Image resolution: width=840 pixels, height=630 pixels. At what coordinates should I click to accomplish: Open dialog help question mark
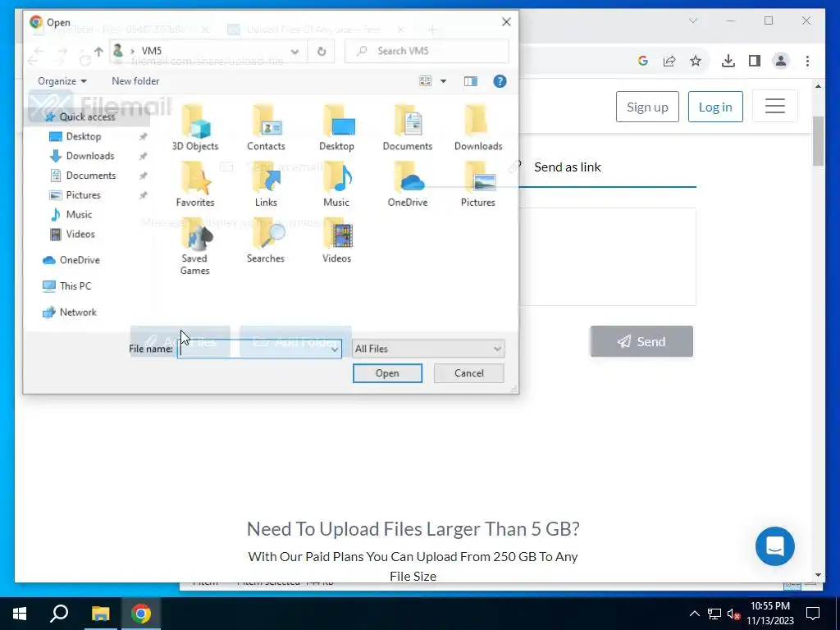coord(500,81)
